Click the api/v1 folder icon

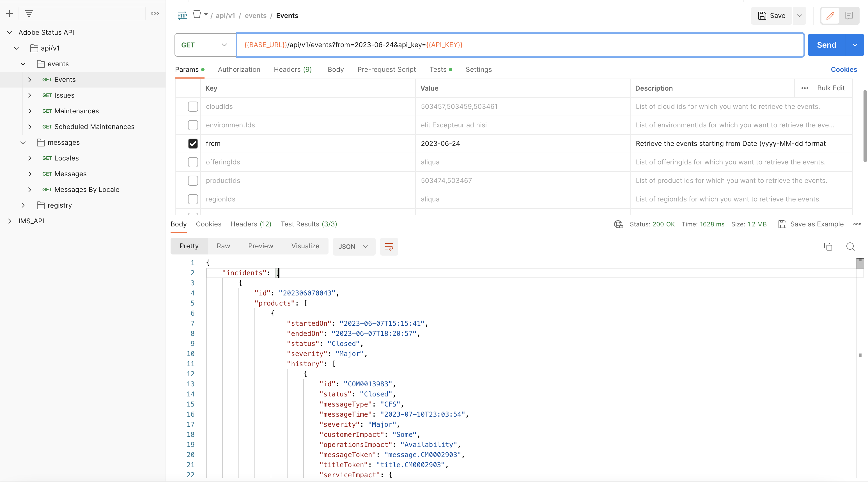point(34,48)
